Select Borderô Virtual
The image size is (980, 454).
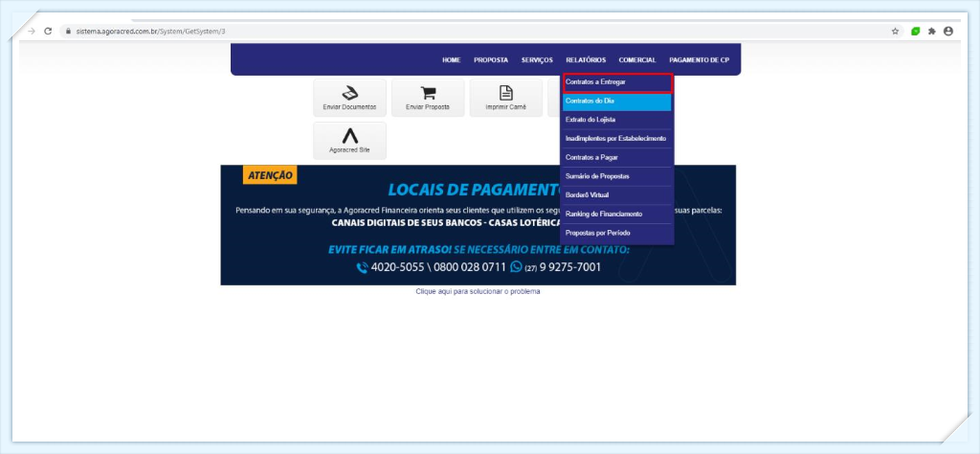[617, 195]
